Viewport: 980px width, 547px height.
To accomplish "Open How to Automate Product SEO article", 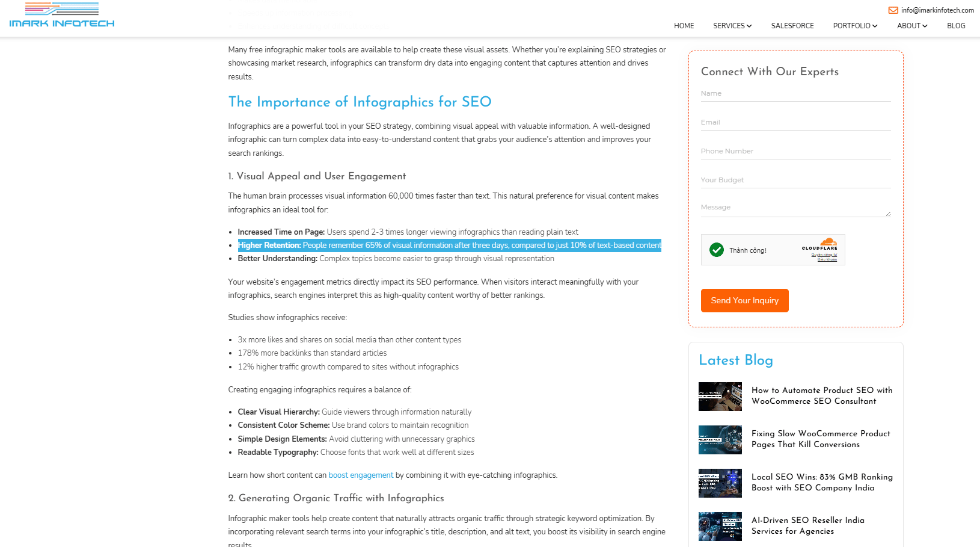I will pos(822,395).
